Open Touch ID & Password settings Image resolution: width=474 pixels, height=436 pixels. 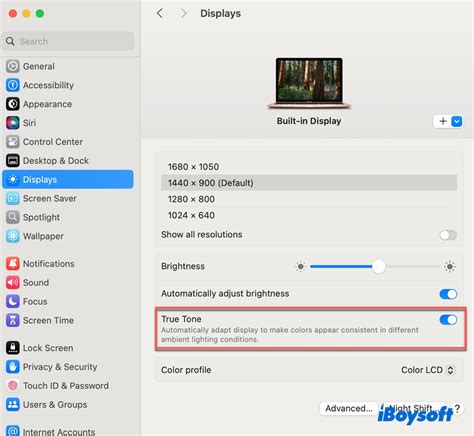tap(68, 385)
